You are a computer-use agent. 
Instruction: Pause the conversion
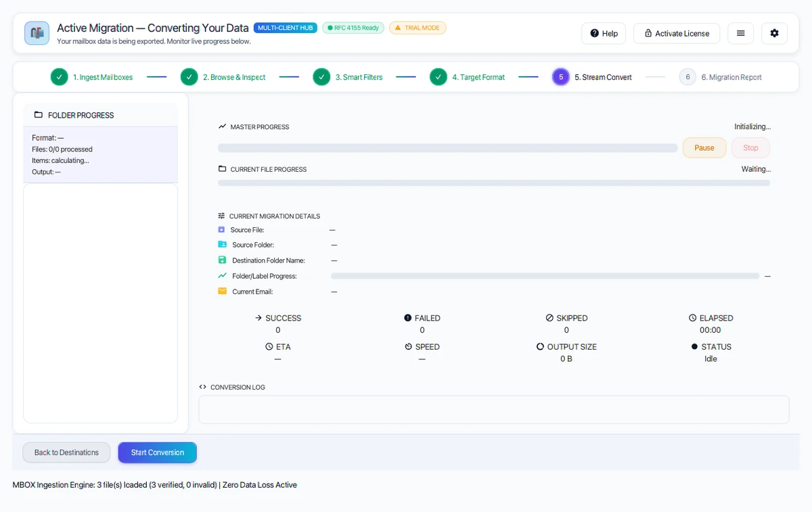pyautogui.click(x=704, y=147)
